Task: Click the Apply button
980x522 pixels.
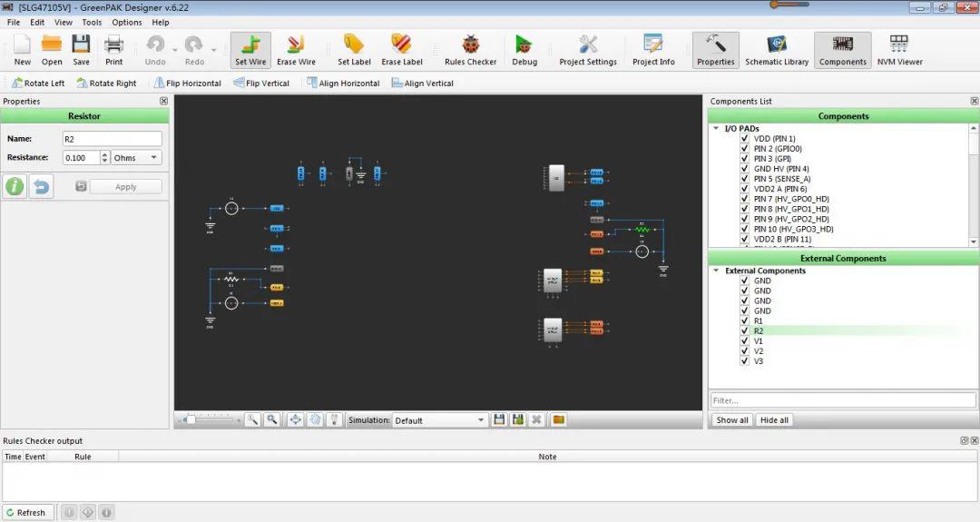Action: click(125, 186)
